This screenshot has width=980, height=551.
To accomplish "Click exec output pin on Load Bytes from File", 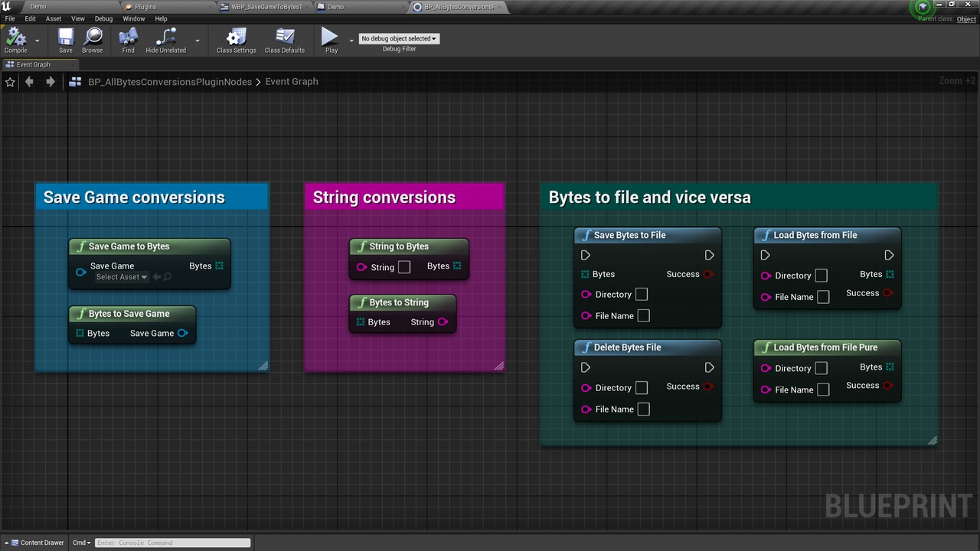I will point(889,255).
